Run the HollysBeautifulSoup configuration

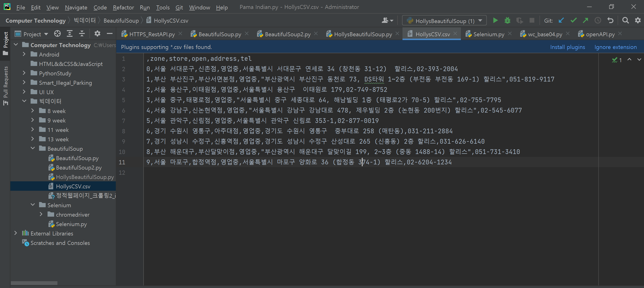[495, 20]
